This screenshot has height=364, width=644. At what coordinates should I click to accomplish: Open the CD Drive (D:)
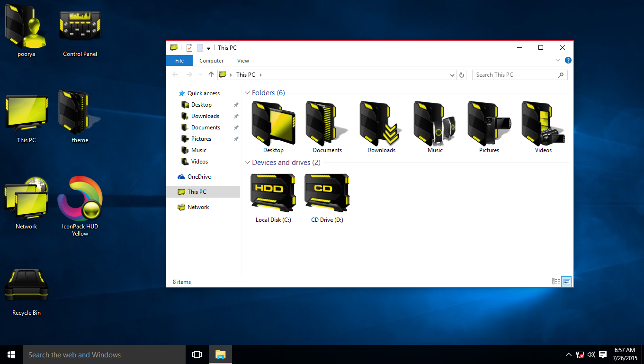tap(326, 193)
